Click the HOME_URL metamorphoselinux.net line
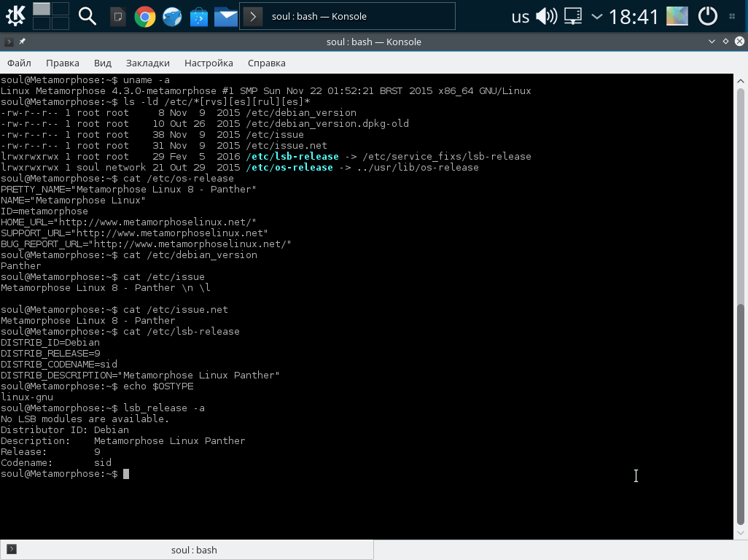This screenshot has width=748, height=560. pos(128,222)
